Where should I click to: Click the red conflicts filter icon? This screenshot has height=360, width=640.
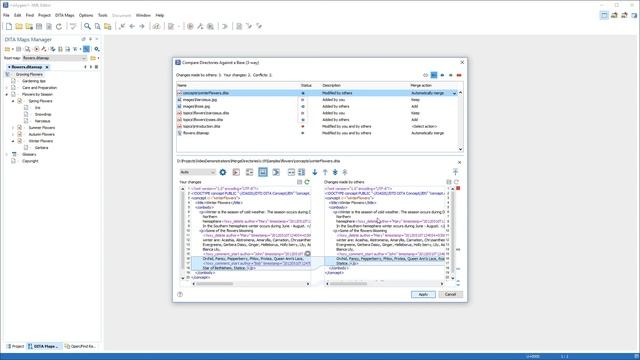(x=459, y=75)
